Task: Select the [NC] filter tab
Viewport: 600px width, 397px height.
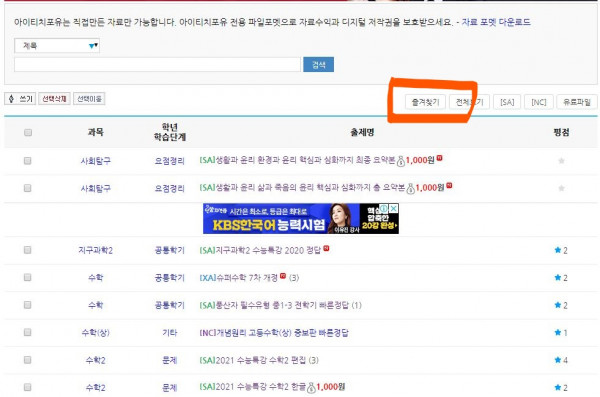Action: [538, 102]
